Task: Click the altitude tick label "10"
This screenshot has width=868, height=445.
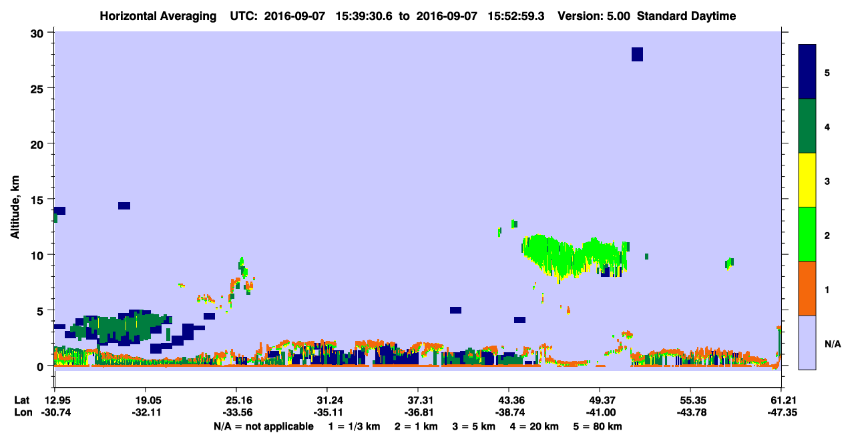Action: coord(39,255)
